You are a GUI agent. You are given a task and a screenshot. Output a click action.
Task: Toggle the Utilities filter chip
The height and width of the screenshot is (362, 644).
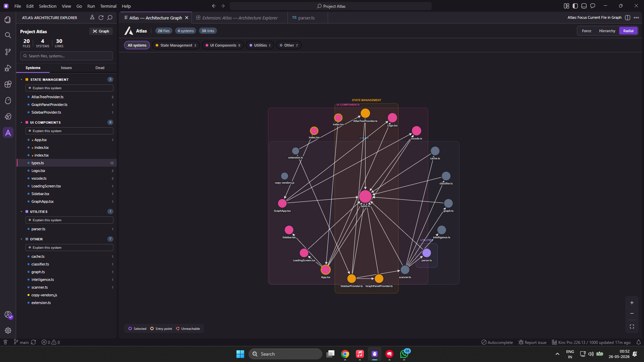260,45
